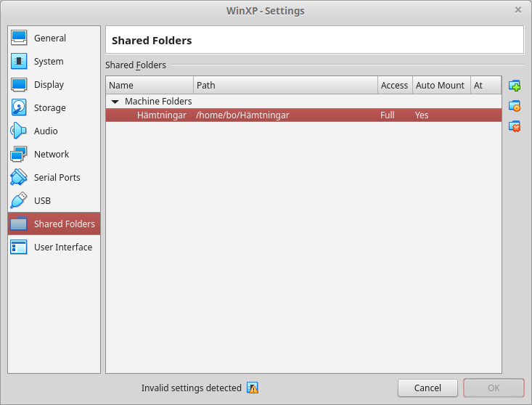Click the Invalid settings detected text
This screenshot has width=532, height=405.
(192, 388)
